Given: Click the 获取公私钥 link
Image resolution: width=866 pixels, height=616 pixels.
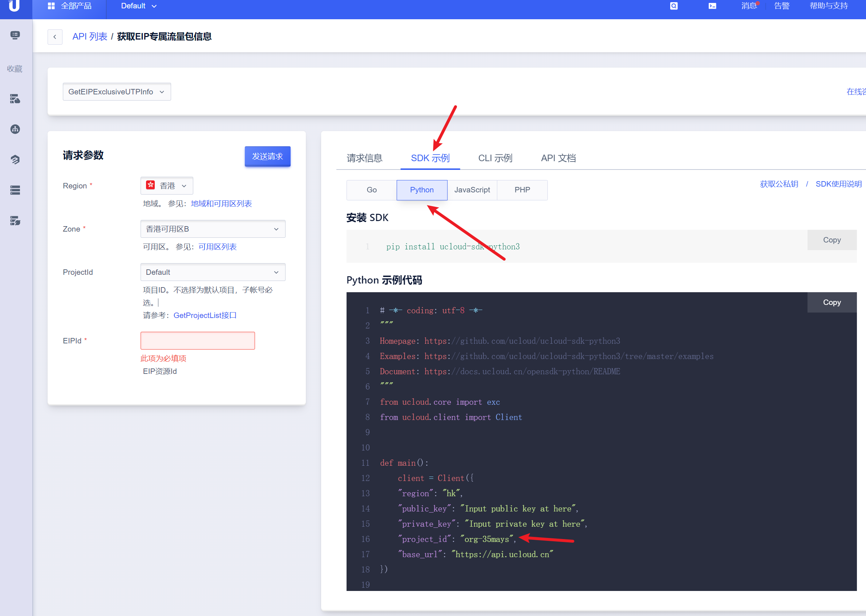Looking at the screenshot, I should (779, 184).
